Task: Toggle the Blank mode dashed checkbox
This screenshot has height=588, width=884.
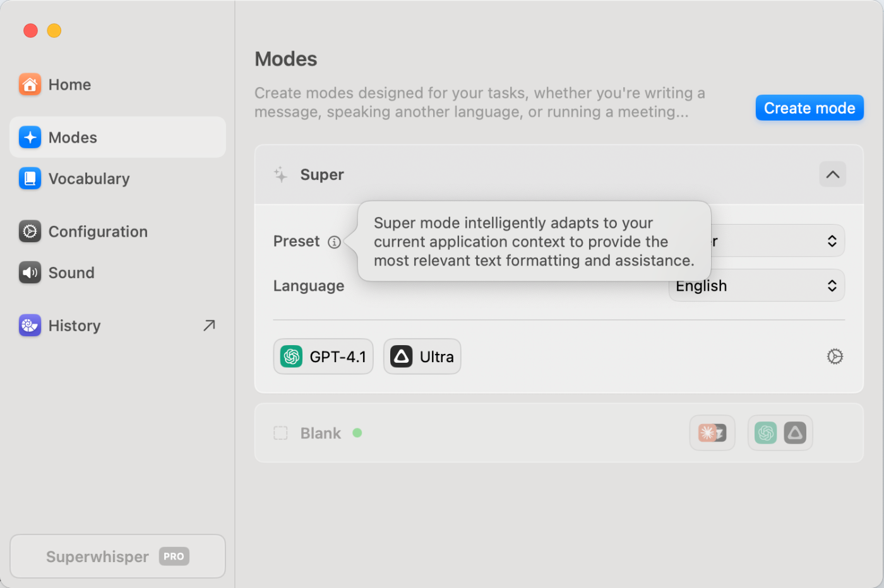Action: click(280, 433)
